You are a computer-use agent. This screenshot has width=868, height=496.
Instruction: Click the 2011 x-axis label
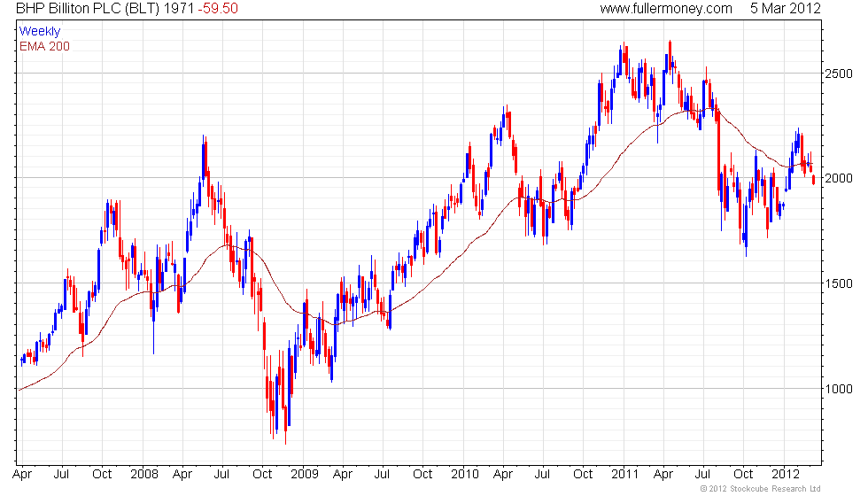pyautogui.click(x=625, y=475)
